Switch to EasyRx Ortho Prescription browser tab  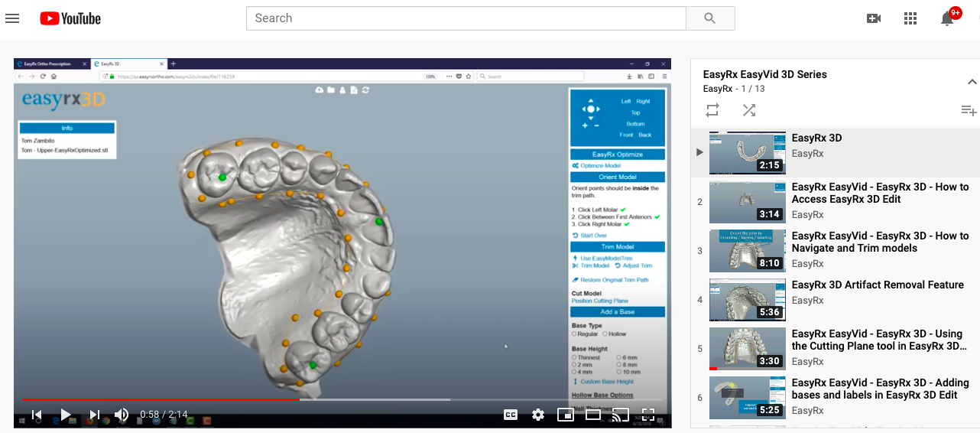52,63
